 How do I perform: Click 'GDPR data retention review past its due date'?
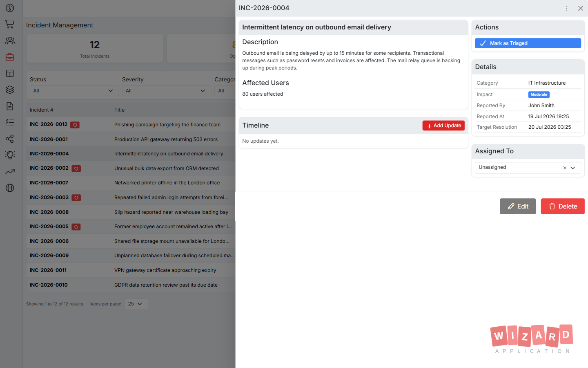166,285
